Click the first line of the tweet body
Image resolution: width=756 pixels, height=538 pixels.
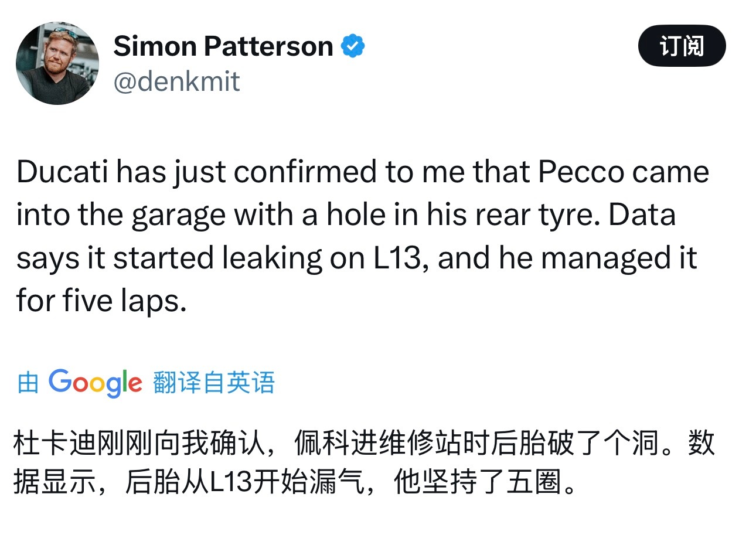(363, 171)
